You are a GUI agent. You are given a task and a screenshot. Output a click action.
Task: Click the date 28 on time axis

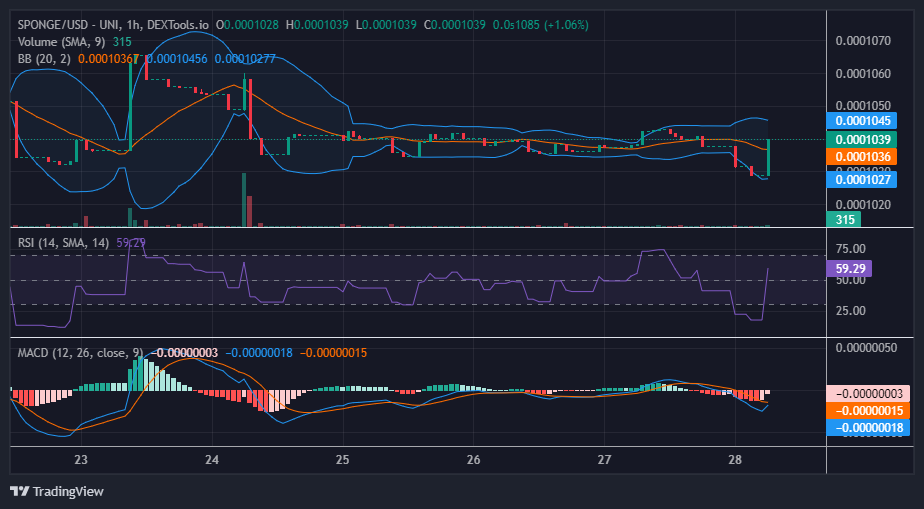(735, 460)
